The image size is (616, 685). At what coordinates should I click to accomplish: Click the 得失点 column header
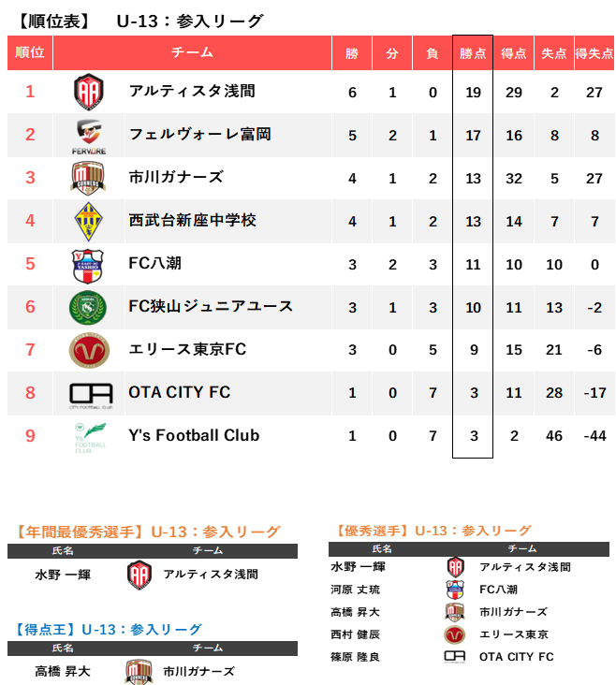pos(594,53)
